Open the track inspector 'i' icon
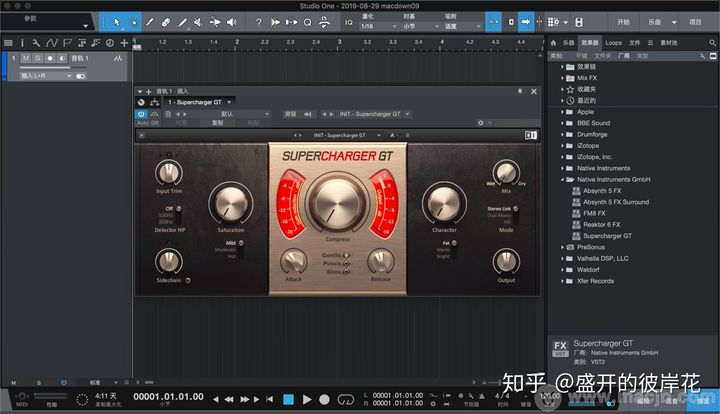Screen dimensions: 720x414 (22, 43)
